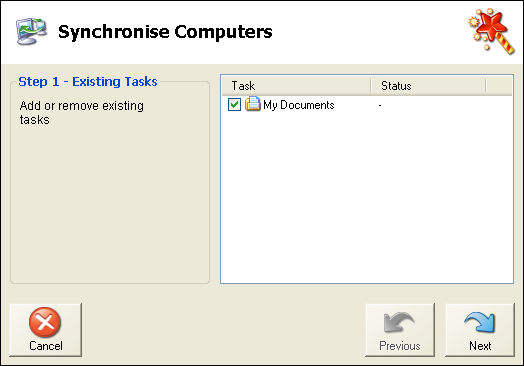
Task: Uncheck the My Documents task checkbox
Action: click(234, 105)
